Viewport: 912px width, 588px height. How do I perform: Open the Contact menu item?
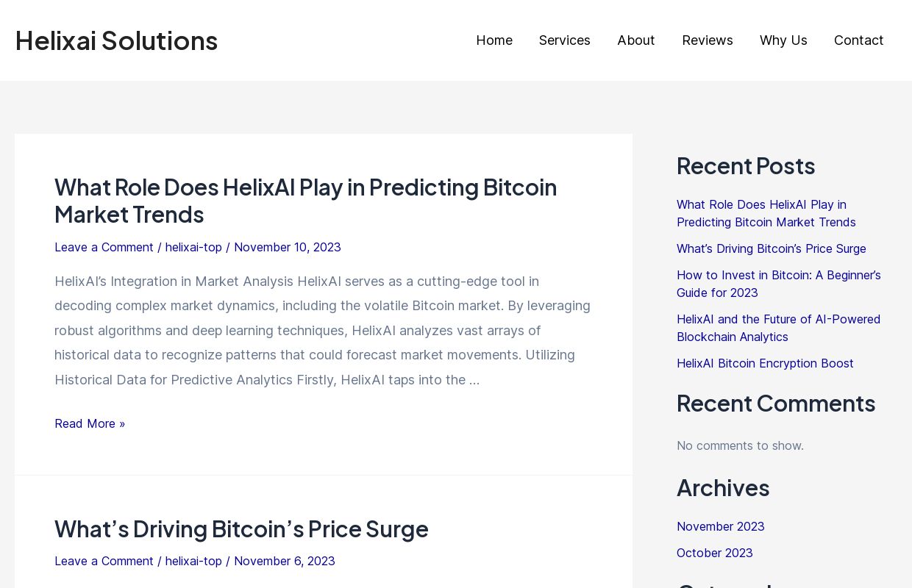tap(858, 40)
